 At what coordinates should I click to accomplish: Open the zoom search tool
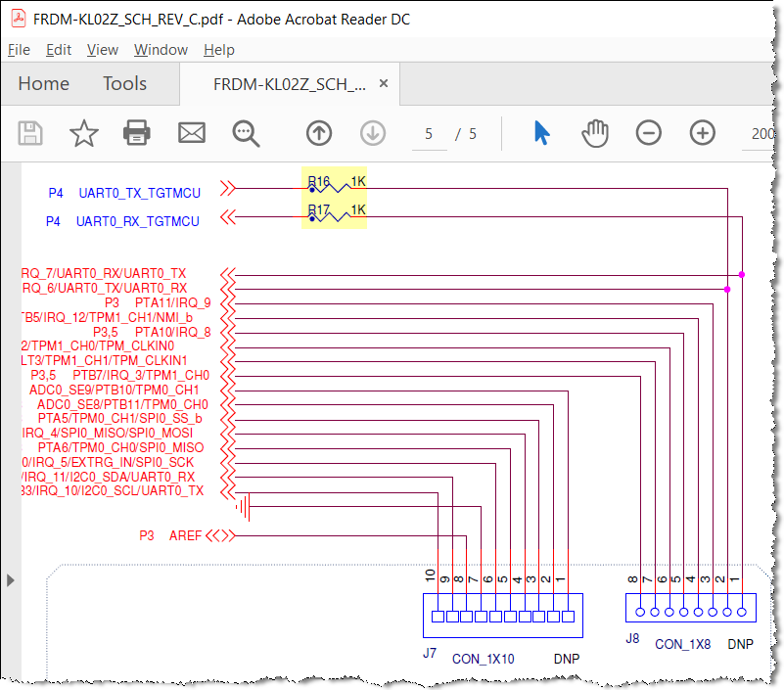[245, 132]
